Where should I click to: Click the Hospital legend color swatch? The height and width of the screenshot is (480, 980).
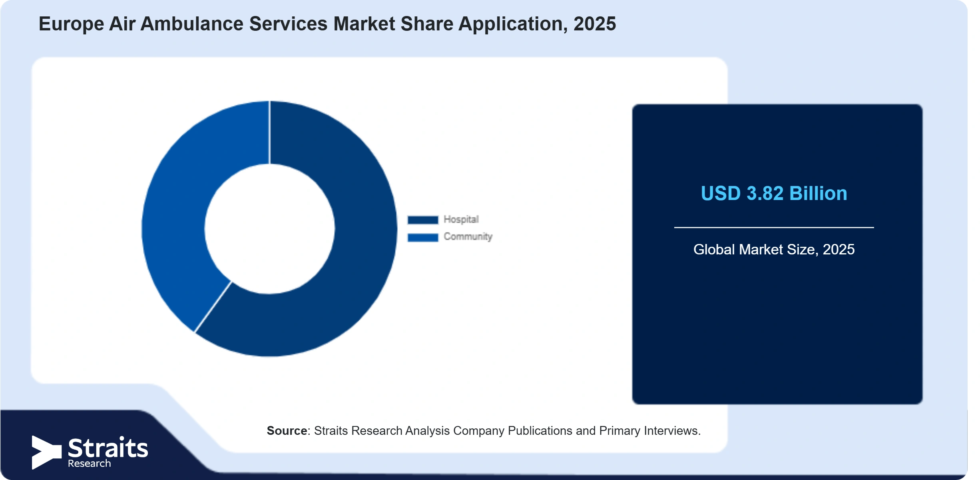(x=423, y=220)
